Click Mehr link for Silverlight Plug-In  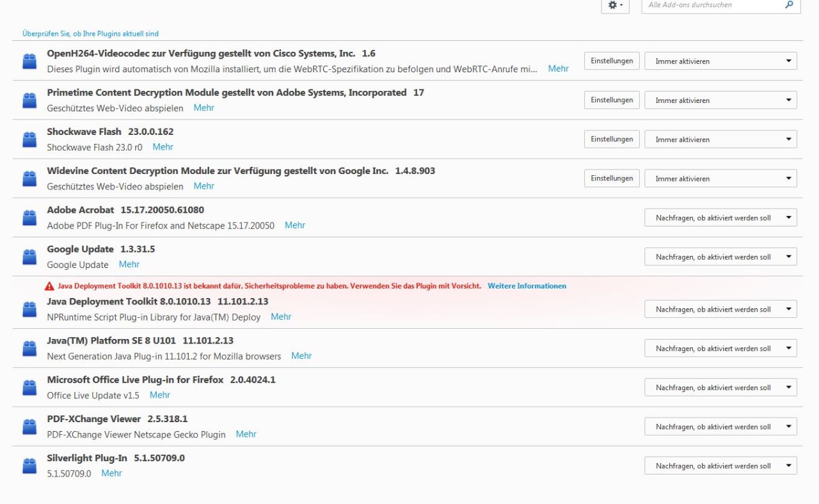(x=112, y=473)
